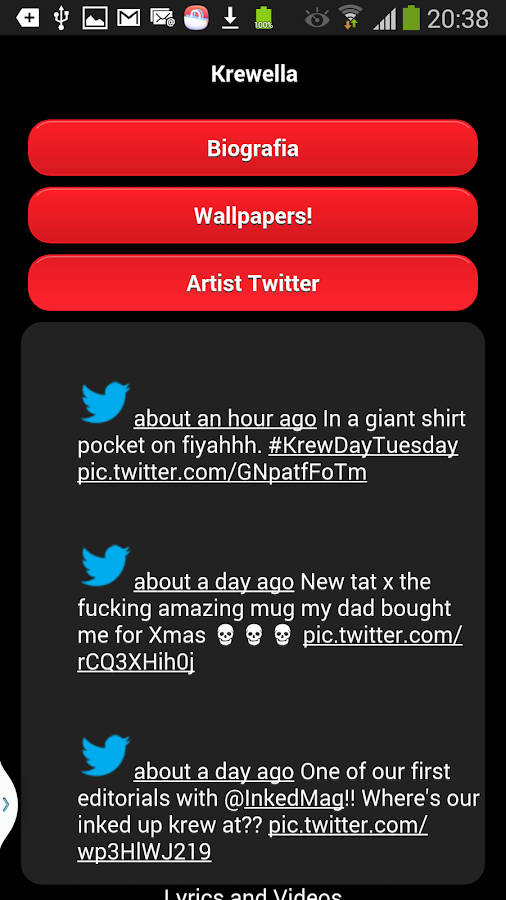This screenshot has height=900, width=506.
Task: Open the #KrewDayTuesday hashtag link
Action: coord(363,446)
